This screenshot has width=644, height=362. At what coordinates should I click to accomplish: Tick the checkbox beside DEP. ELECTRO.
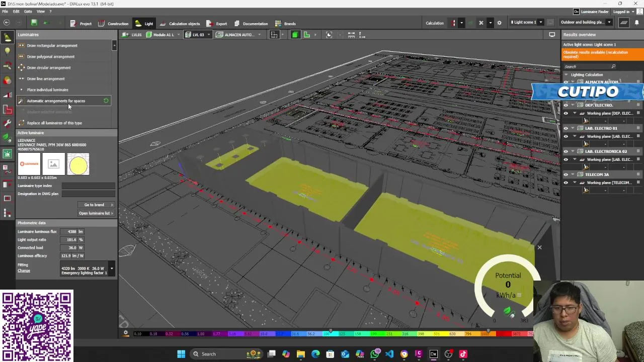[638, 105]
